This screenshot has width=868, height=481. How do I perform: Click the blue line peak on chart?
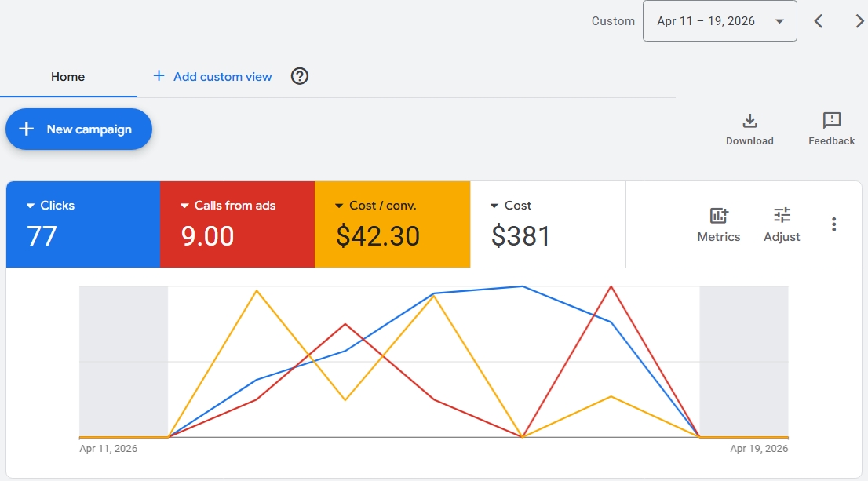click(522, 286)
